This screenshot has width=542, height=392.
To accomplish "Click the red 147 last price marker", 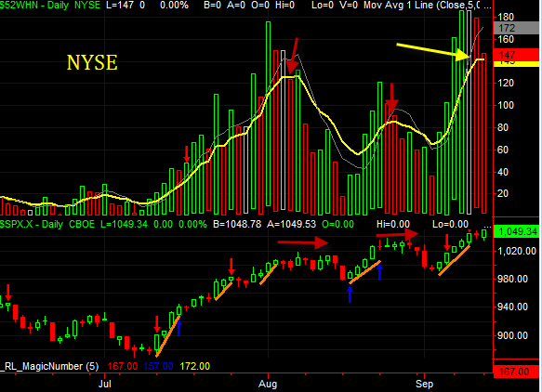I will click(x=517, y=55).
